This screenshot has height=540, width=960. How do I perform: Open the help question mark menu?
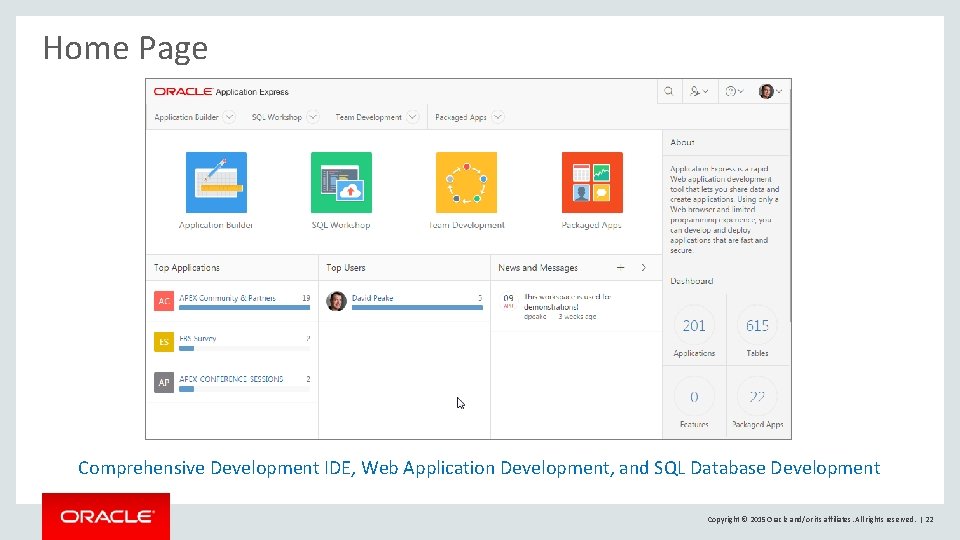click(733, 91)
